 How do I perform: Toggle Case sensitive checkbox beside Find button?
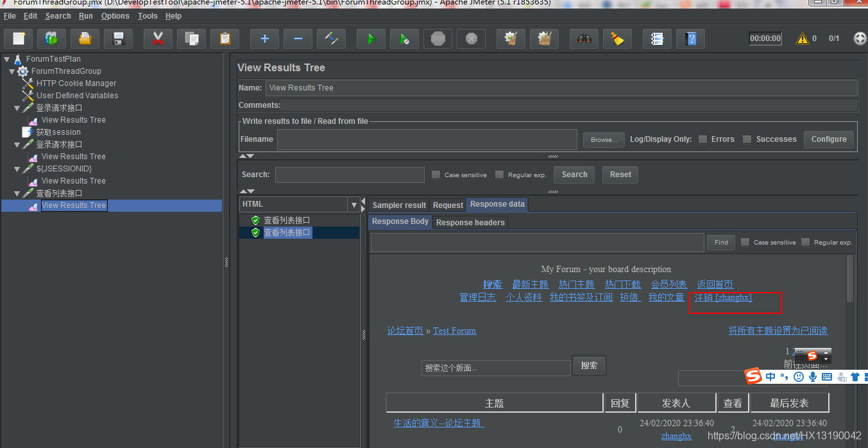click(745, 242)
